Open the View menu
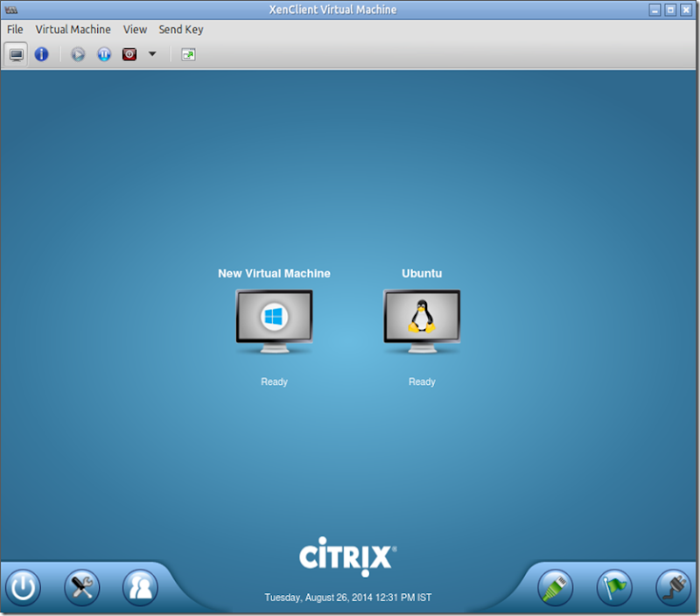The image size is (700, 616). pyautogui.click(x=136, y=30)
